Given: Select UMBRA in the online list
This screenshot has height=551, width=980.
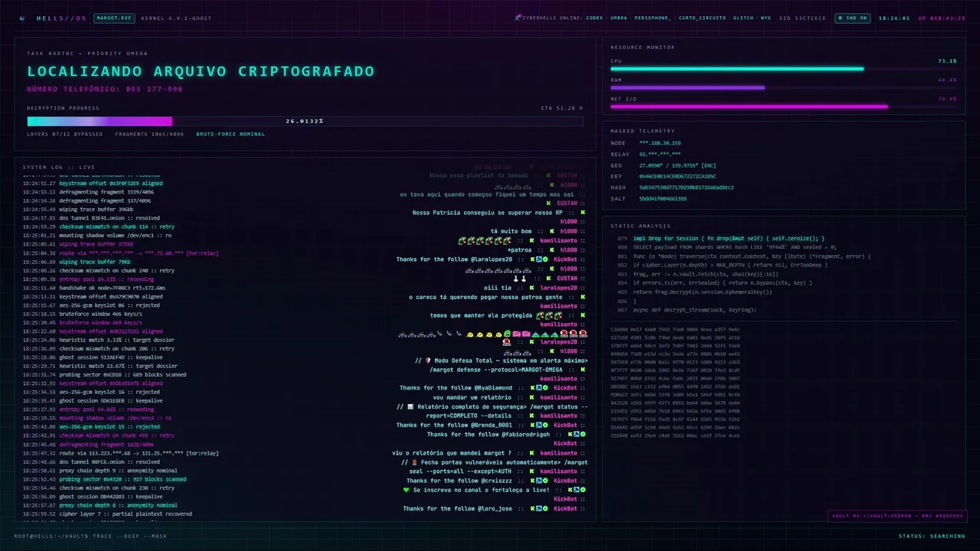Looking at the screenshot, I should tap(619, 18).
